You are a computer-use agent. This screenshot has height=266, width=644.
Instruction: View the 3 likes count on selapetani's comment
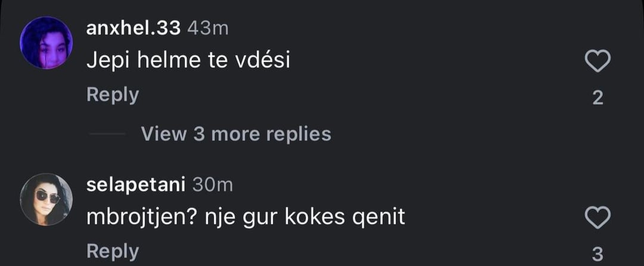coord(597,253)
